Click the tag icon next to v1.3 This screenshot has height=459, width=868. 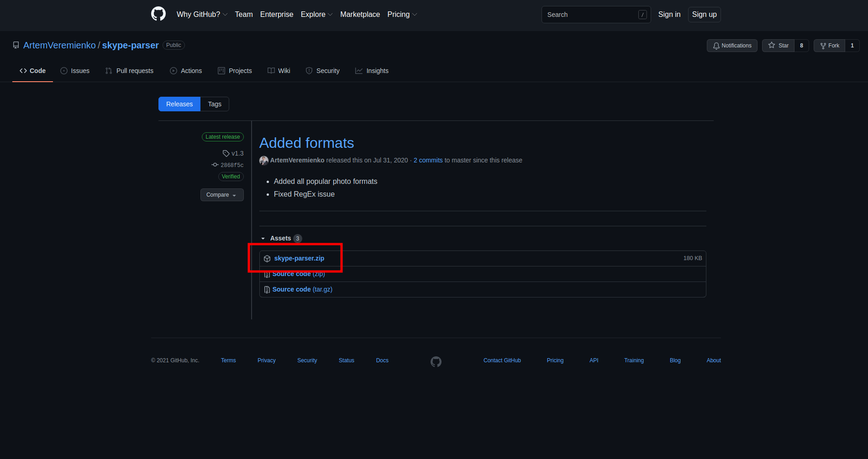click(226, 153)
